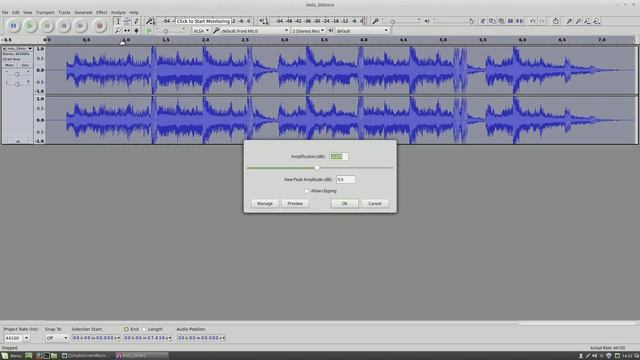The image size is (640, 360).
Task: Click the Selection Start time field
Action: [x=96, y=338]
